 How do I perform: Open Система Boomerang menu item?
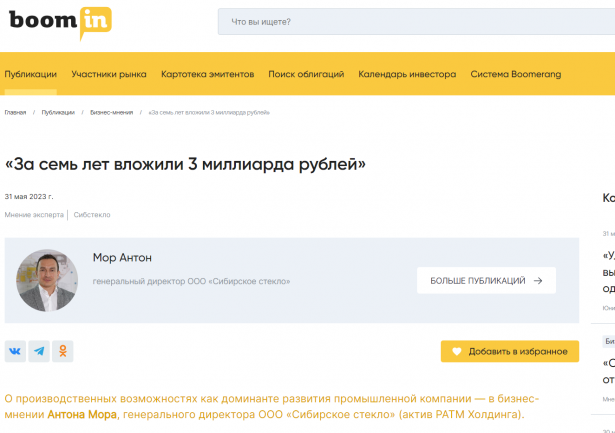tap(516, 74)
